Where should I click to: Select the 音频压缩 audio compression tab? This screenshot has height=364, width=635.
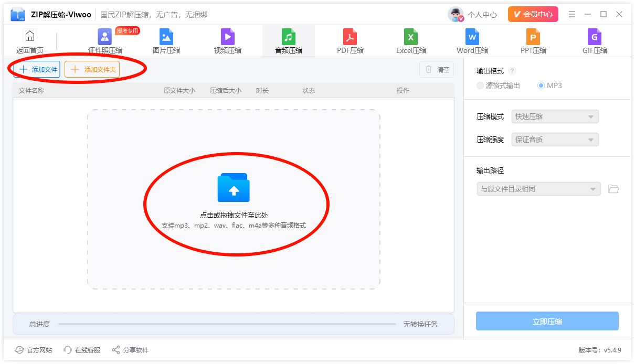pyautogui.click(x=289, y=41)
